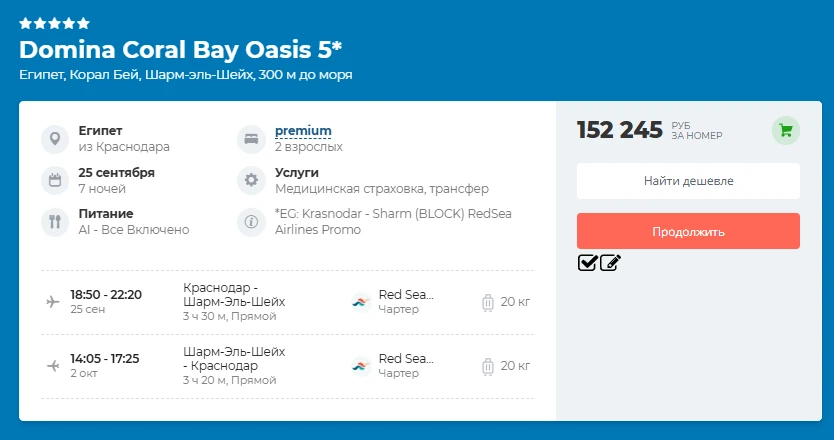Screen dimensions: 834x440
Task: Click the fork and knife Питание icon
Action: click(55, 222)
